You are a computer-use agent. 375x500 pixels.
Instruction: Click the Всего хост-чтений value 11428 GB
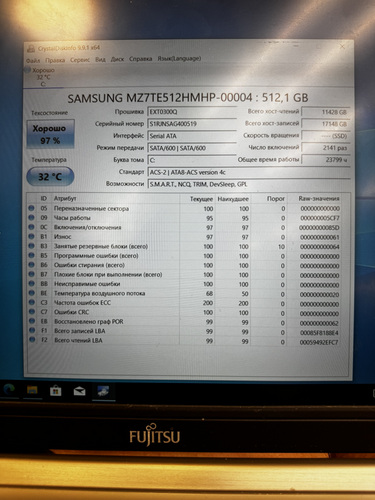click(326, 112)
